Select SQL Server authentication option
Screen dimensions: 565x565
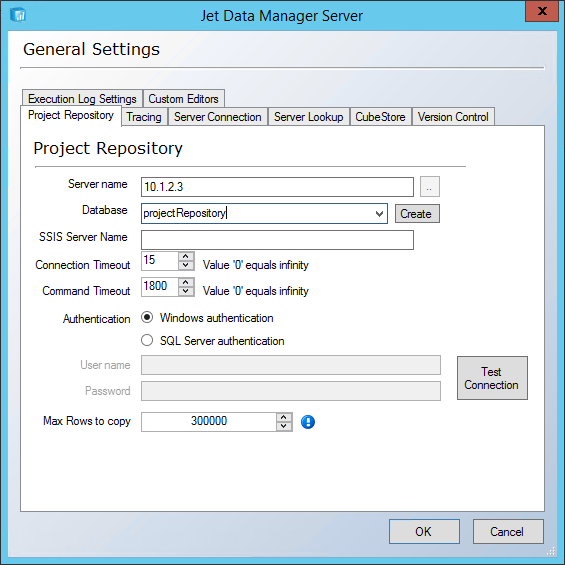point(147,340)
